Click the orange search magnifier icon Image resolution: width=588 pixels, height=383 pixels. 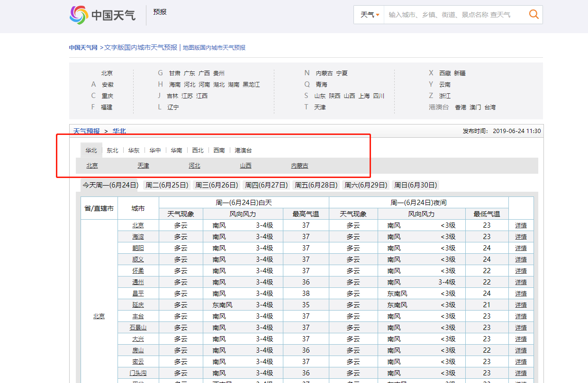click(534, 15)
